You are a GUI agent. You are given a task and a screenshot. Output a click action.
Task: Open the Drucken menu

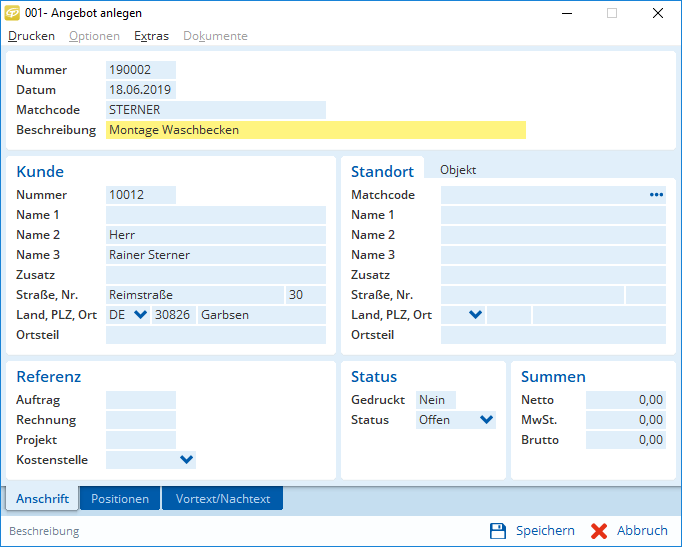pyautogui.click(x=32, y=36)
